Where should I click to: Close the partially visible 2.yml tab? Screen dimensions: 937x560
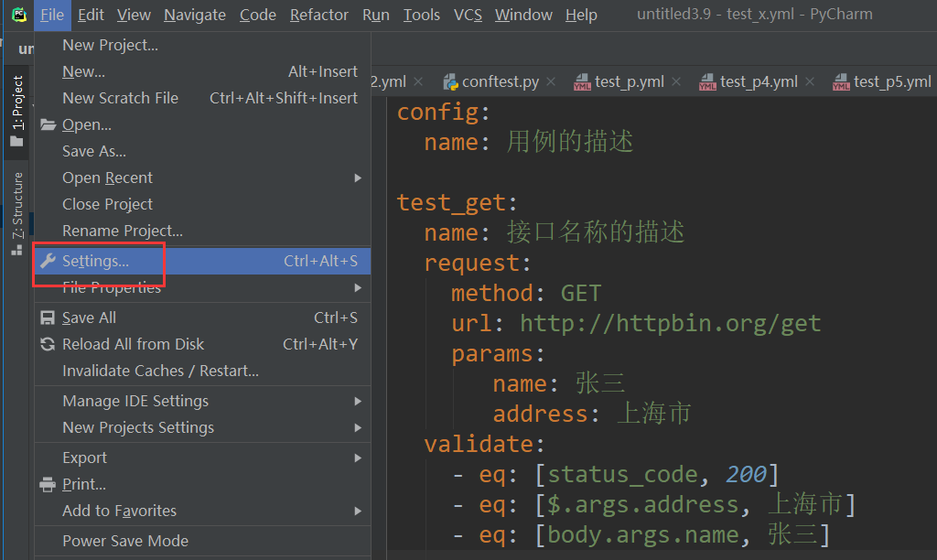pos(418,81)
